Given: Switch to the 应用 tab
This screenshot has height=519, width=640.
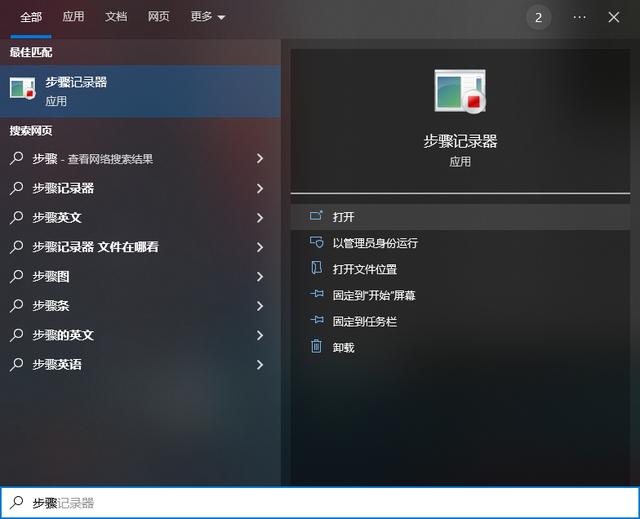Looking at the screenshot, I should pyautogui.click(x=73, y=17).
